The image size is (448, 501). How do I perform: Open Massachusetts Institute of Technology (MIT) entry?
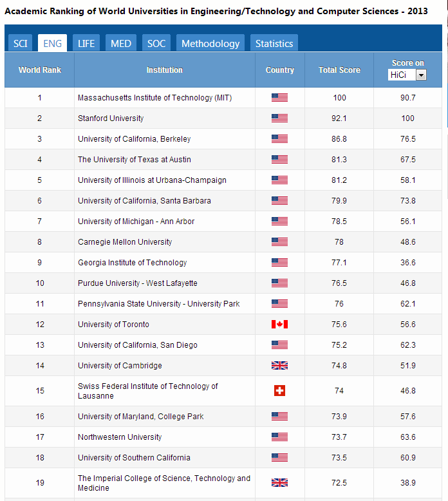(x=155, y=98)
